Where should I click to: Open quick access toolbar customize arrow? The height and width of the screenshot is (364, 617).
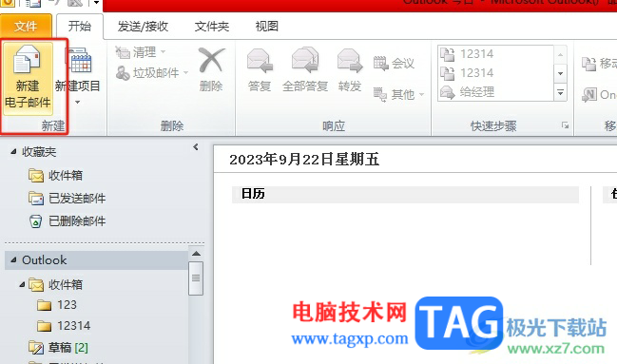(x=96, y=3)
